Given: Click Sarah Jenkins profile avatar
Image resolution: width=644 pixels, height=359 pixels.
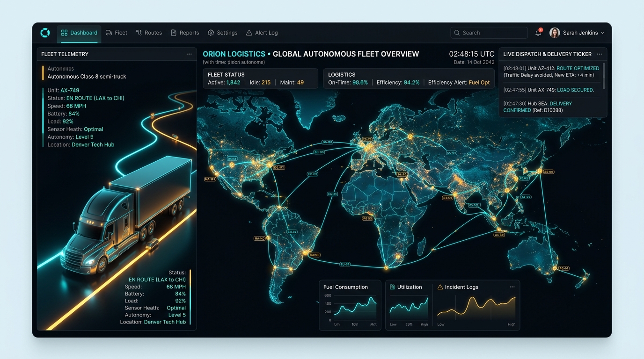Looking at the screenshot, I should point(555,33).
